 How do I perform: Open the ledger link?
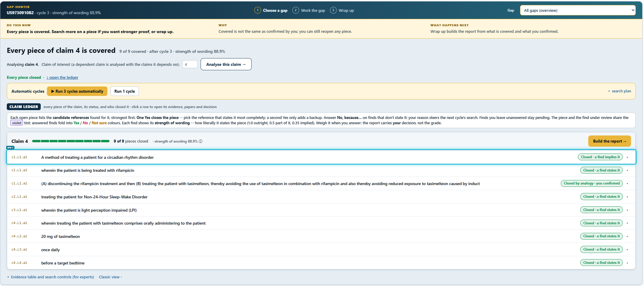click(62, 77)
